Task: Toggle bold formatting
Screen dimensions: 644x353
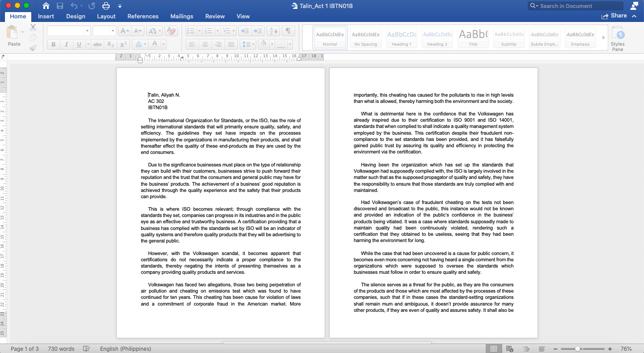Action: [x=54, y=44]
